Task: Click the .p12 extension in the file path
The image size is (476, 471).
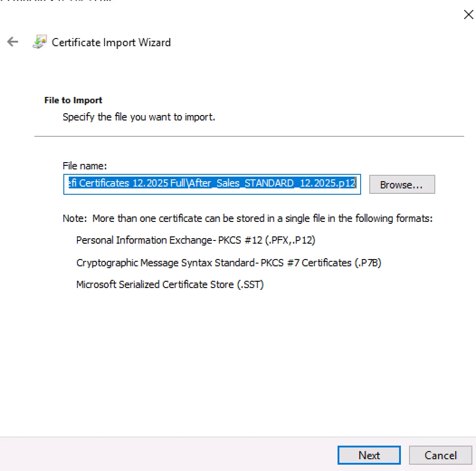Action: point(349,184)
